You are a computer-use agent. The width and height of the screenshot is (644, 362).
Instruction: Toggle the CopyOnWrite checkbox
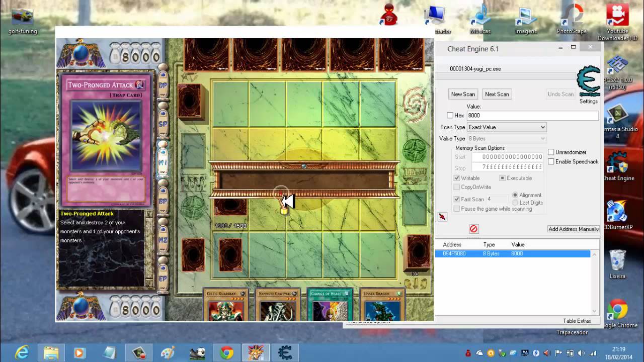tap(457, 187)
